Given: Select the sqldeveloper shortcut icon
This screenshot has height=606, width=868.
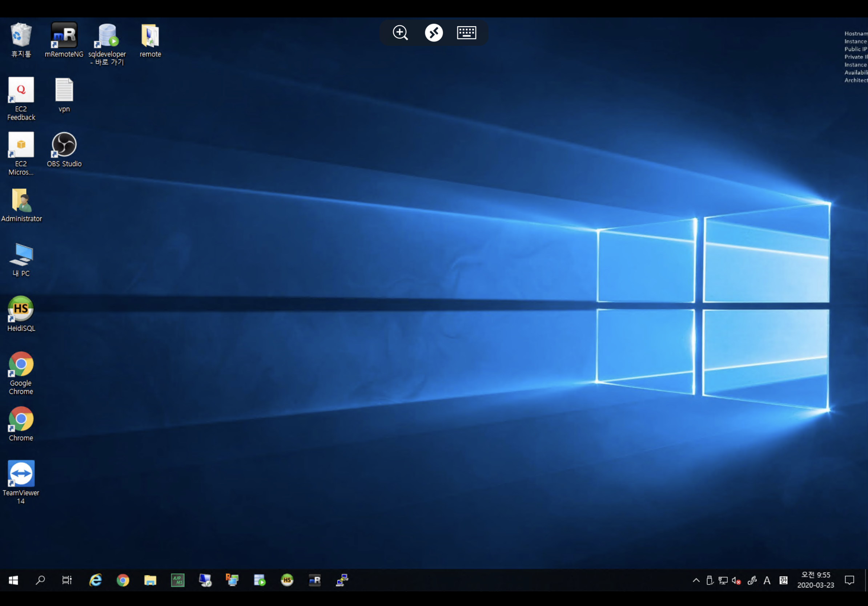Looking at the screenshot, I should tap(107, 36).
